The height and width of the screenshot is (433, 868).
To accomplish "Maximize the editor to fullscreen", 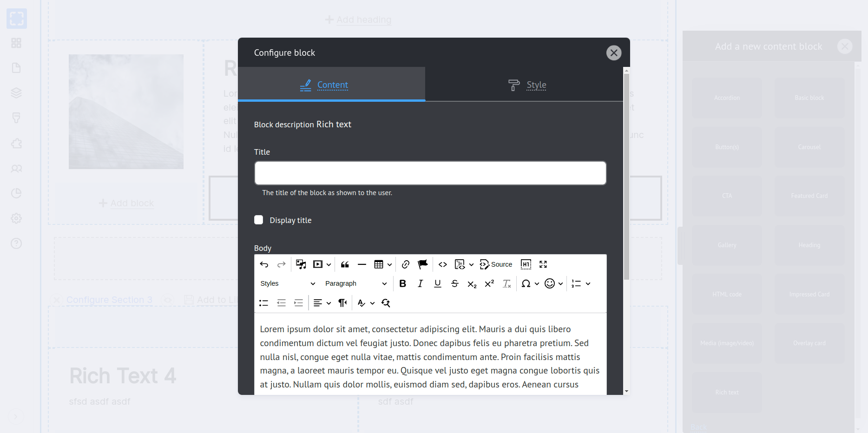I will pos(543,264).
